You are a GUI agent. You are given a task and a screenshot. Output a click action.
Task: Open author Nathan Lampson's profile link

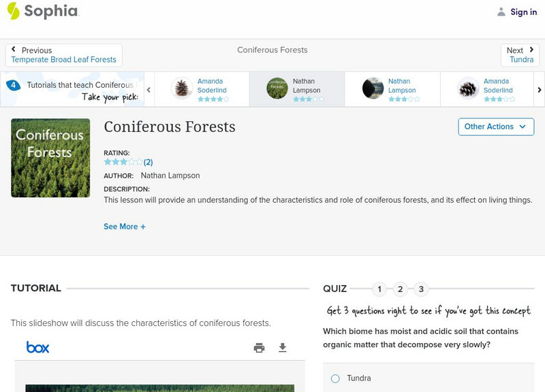pos(170,176)
